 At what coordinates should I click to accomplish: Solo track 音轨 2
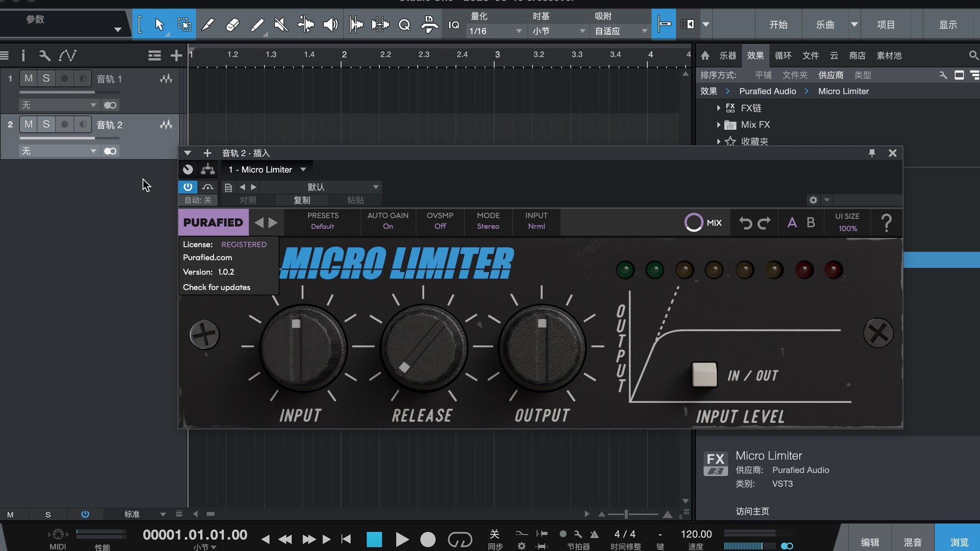[x=46, y=124]
